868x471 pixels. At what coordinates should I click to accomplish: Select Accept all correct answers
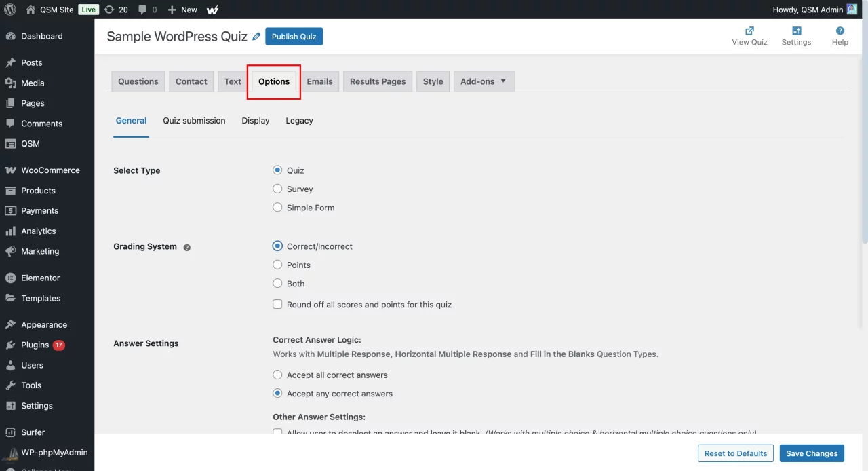pyautogui.click(x=277, y=375)
